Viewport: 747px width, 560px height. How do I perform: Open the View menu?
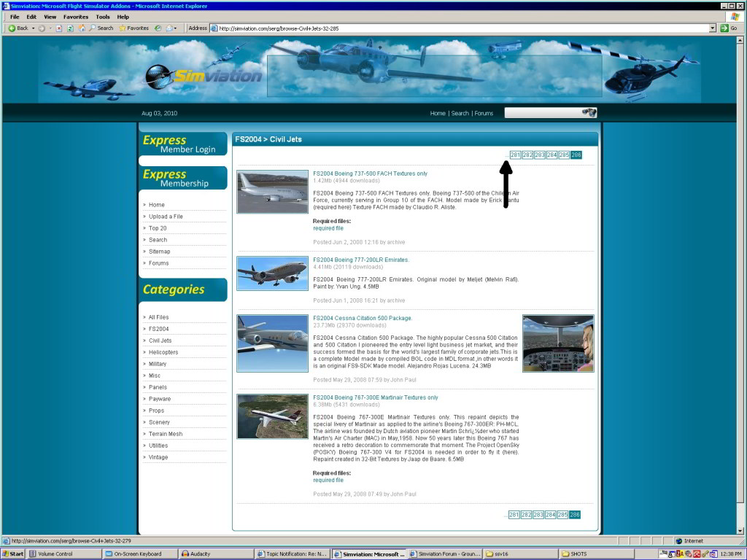(x=50, y=17)
